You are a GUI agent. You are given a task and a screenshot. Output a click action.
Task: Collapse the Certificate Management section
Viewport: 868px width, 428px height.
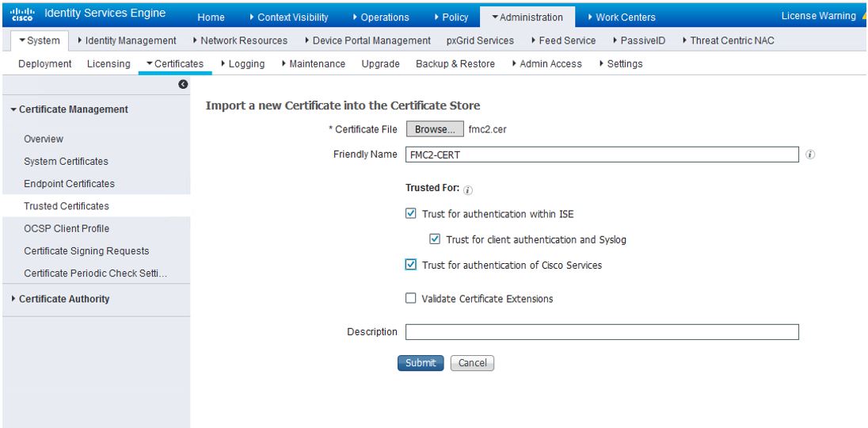click(69, 109)
